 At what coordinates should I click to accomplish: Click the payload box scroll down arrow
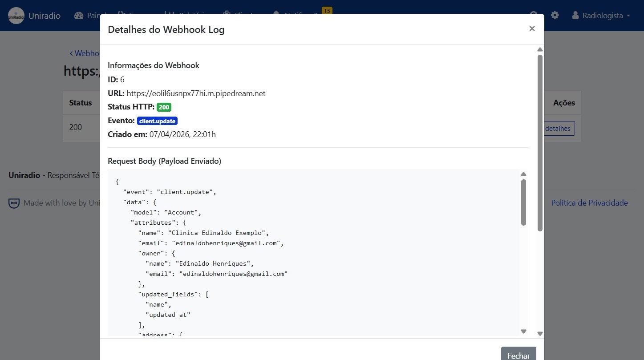(523, 332)
